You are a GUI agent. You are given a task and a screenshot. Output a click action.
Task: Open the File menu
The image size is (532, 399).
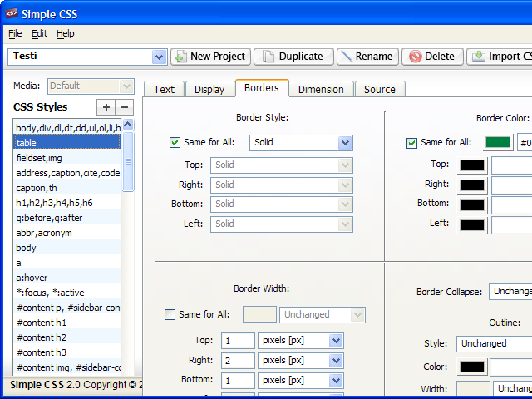[15, 33]
